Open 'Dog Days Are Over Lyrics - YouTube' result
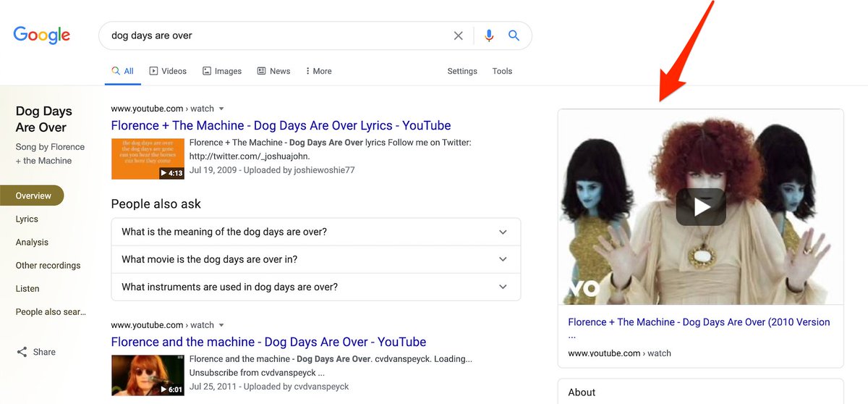This screenshot has width=868, height=404. [x=281, y=125]
